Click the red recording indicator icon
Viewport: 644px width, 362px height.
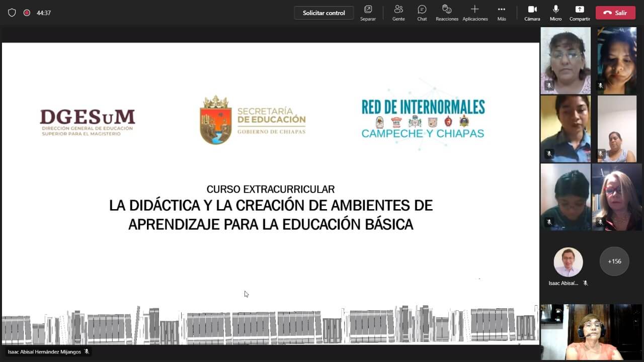coord(27,13)
